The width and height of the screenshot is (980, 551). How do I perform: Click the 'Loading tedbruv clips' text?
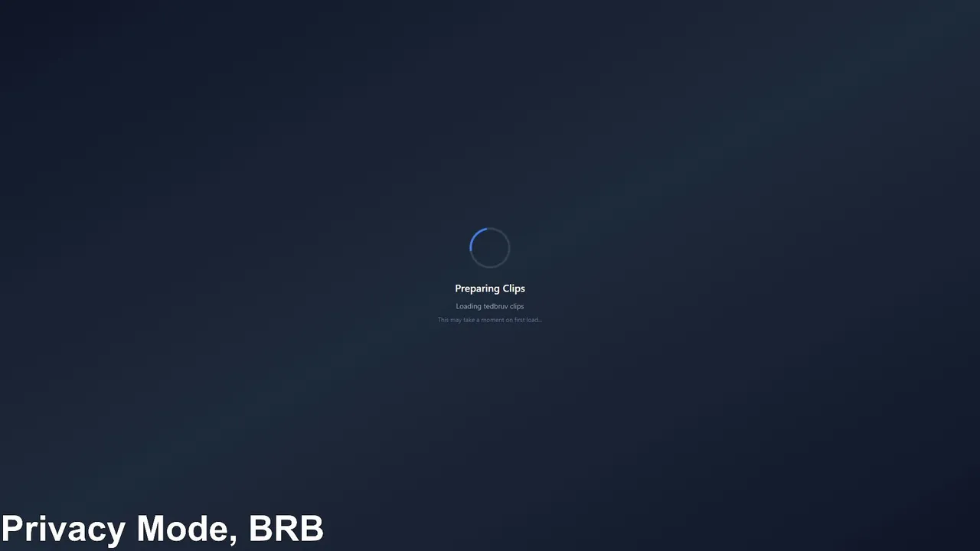tap(490, 306)
